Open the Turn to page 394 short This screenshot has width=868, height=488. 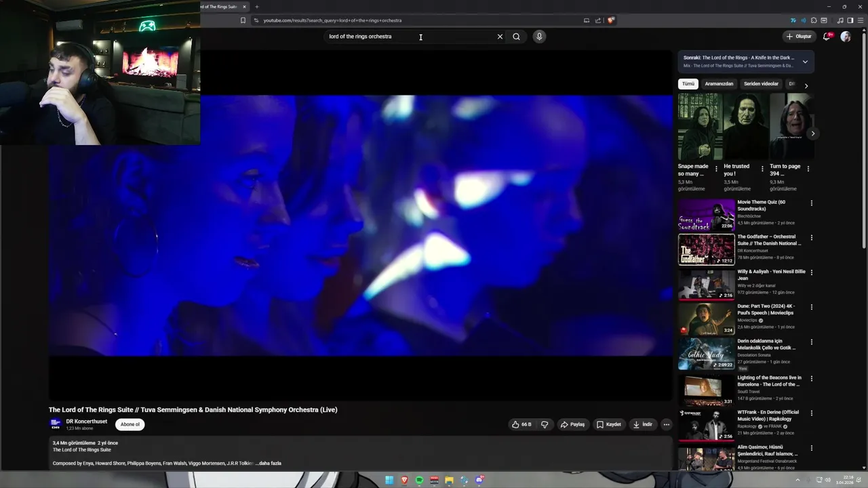click(x=791, y=126)
